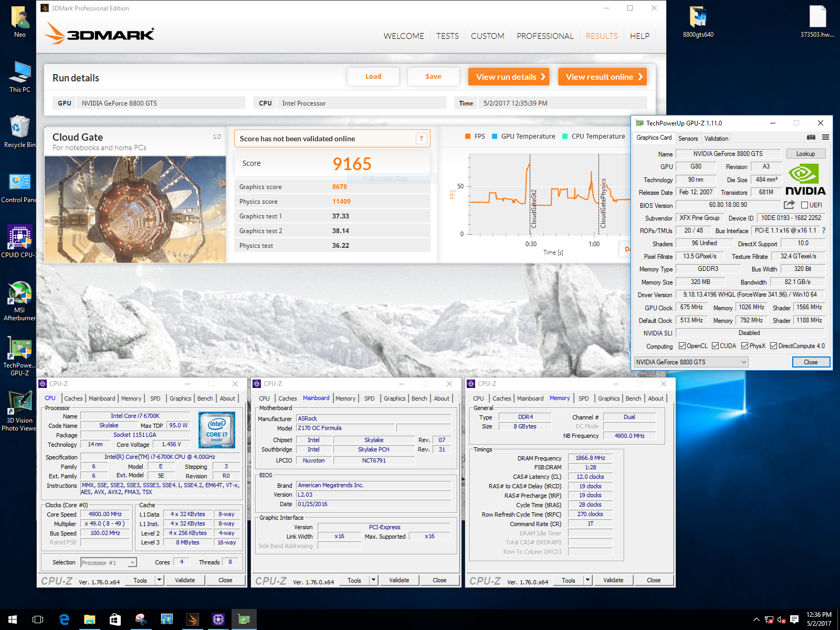Image resolution: width=840 pixels, height=630 pixels.
Task: Click the Bus Interface question mark icon
Action: (824, 230)
